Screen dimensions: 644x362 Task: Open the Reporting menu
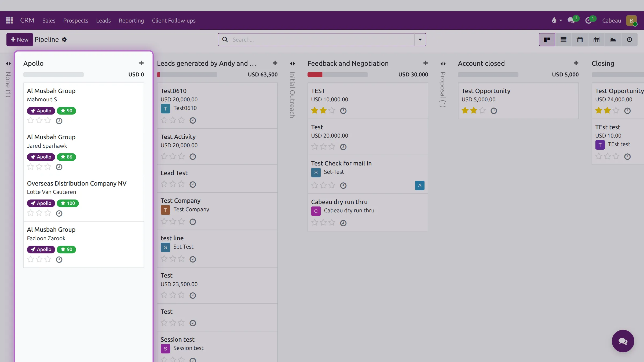131,20
